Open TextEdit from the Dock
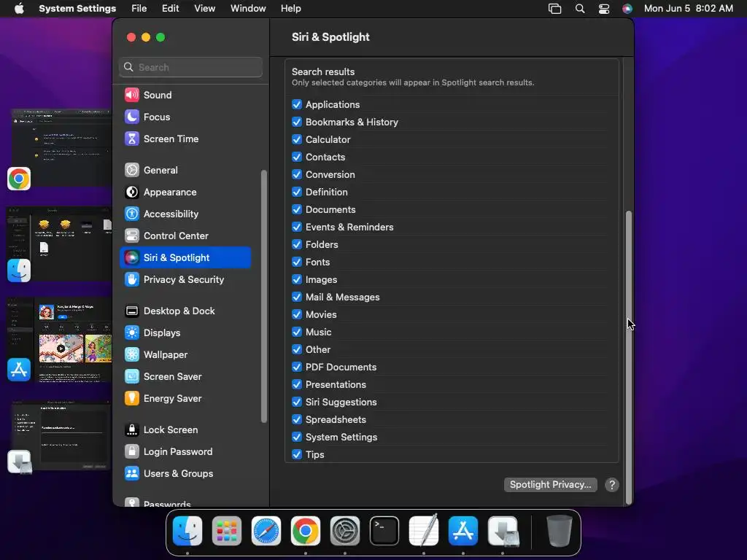 click(x=424, y=531)
